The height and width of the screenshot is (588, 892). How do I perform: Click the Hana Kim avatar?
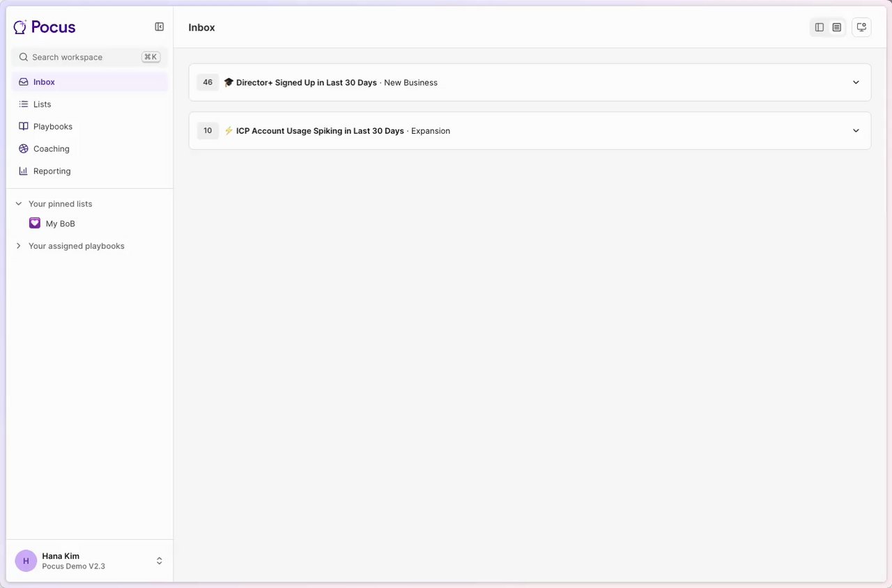tap(26, 561)
